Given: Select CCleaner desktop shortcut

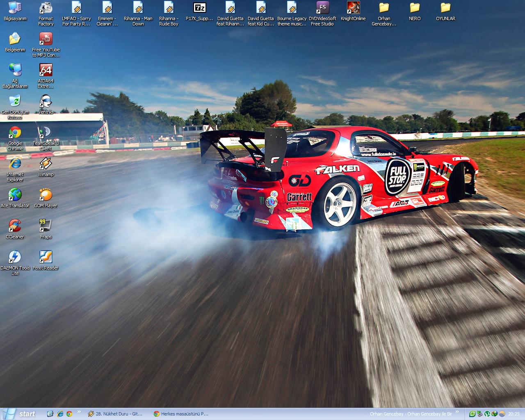Looking at the screenshot, I should [15, 230].
